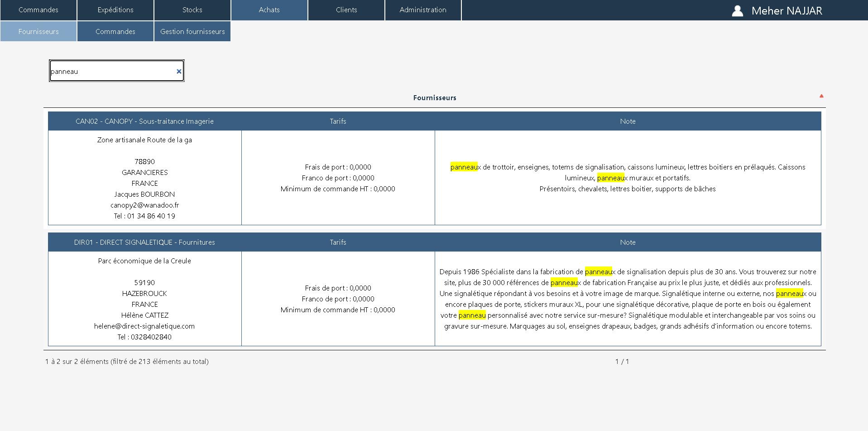Open the Gestion fournisseurs sub-tab
The width and height of the screenshot is (868, 431).
[192, 31]
